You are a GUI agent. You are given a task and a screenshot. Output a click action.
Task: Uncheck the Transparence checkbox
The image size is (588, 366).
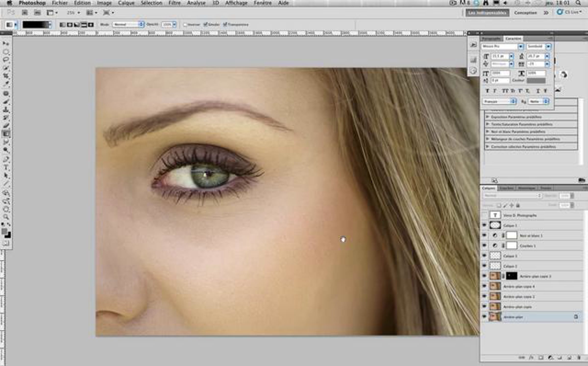point(225,25)
